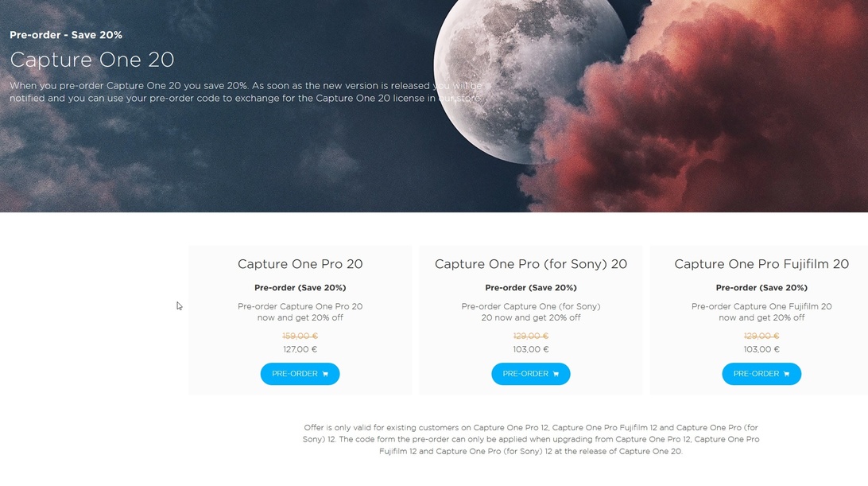
Task: Click the Sony card pre-order description text
Action: [530, 312]
